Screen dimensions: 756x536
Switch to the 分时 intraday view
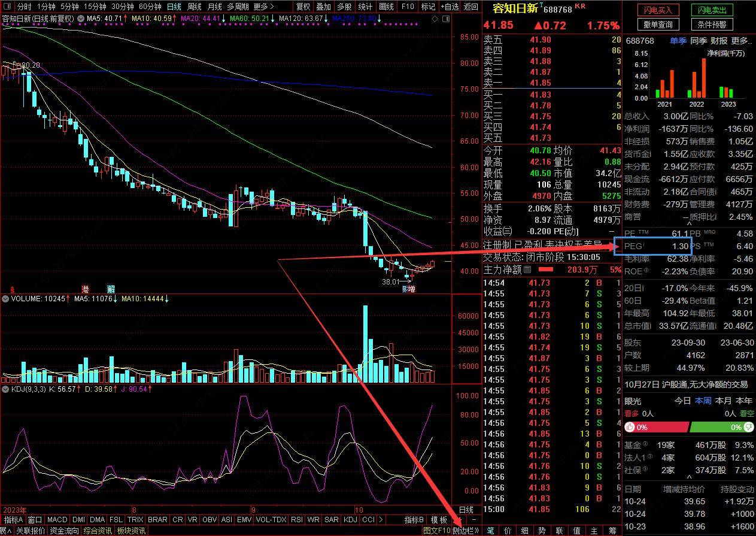tap(25, 7)
